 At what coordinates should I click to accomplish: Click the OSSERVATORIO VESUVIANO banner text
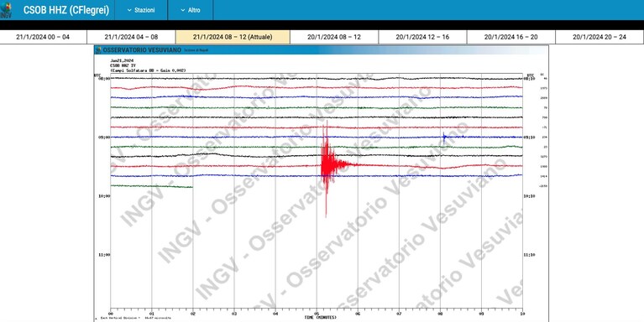point(142,50)
